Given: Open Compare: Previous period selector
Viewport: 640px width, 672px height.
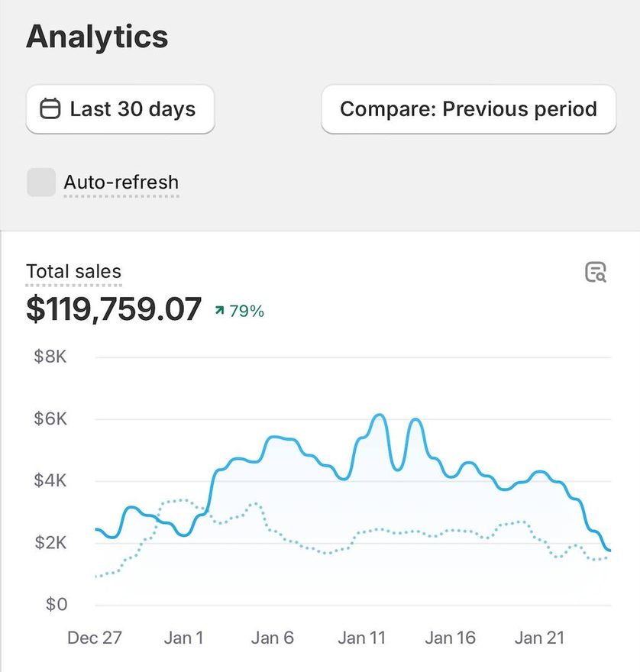Looking at the screenshot, I should pos(468,109).
